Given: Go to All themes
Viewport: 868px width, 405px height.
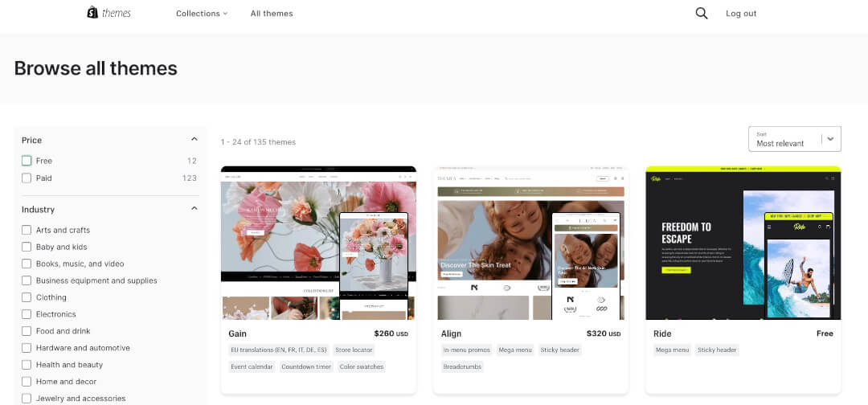Looking at the screenshot, I should pyautogui.click(x=272, y=14).
